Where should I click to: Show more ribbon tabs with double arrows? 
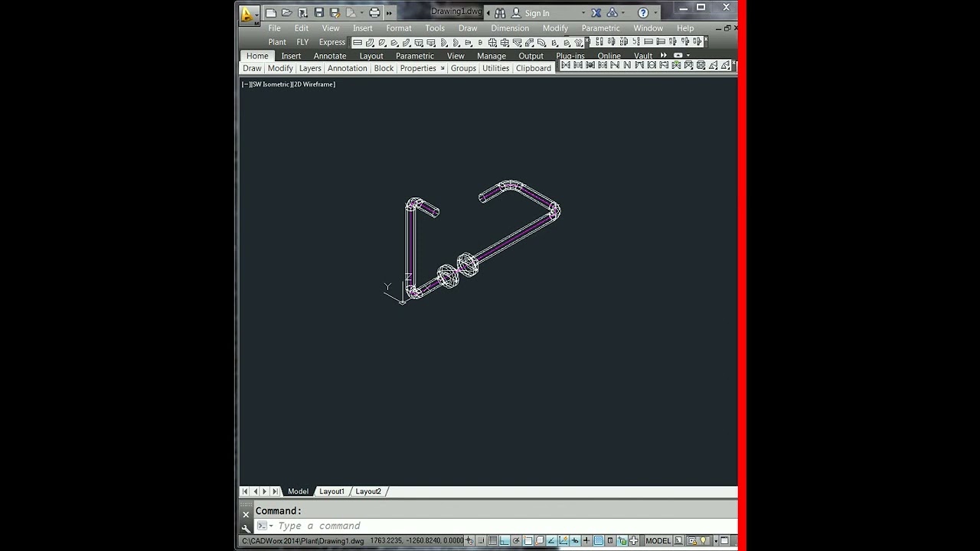663,56
